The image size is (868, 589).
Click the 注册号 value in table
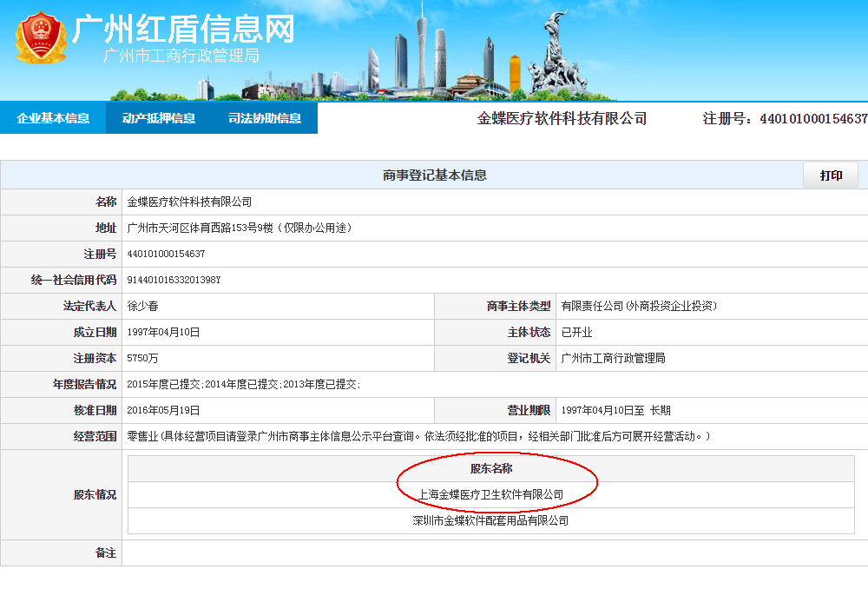[x=166, y=254]
